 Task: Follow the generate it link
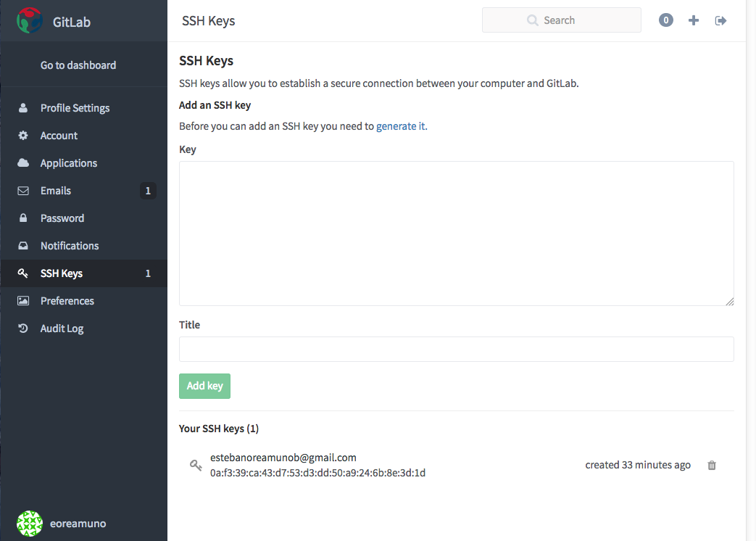(401, 126)
